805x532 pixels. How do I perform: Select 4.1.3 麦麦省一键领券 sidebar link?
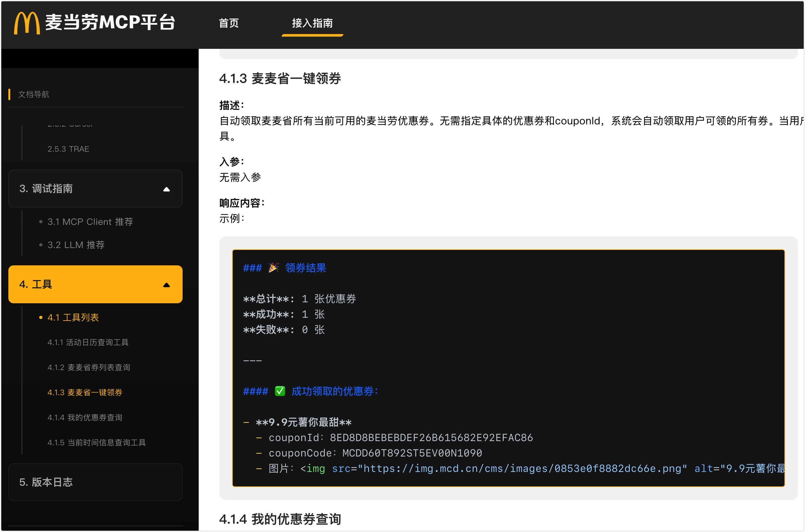[85, 393]
